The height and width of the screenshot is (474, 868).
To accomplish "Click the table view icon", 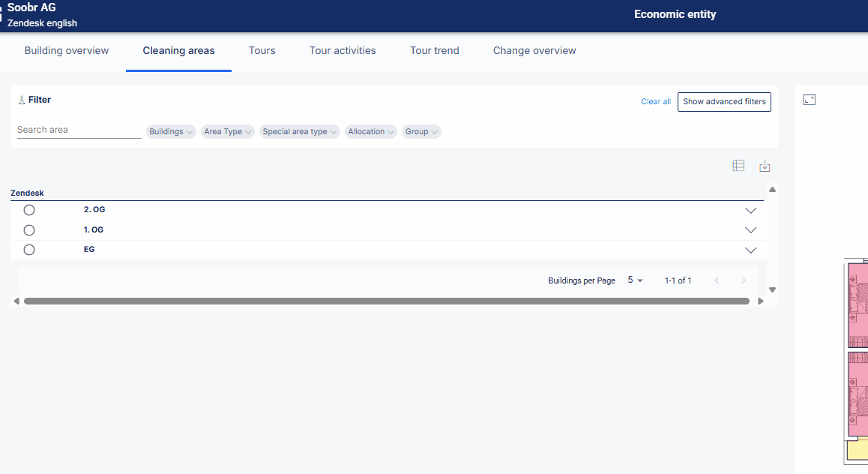I will pyautogui.click(x=738, y=166).
